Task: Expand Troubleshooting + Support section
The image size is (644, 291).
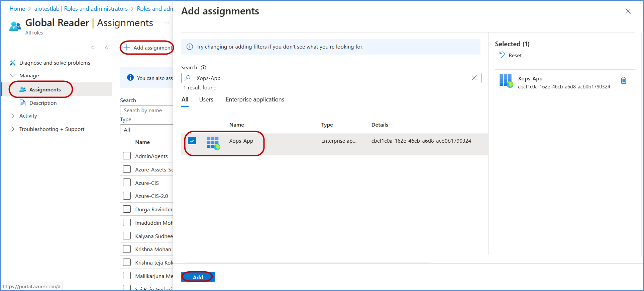Action: coord(13,129)
